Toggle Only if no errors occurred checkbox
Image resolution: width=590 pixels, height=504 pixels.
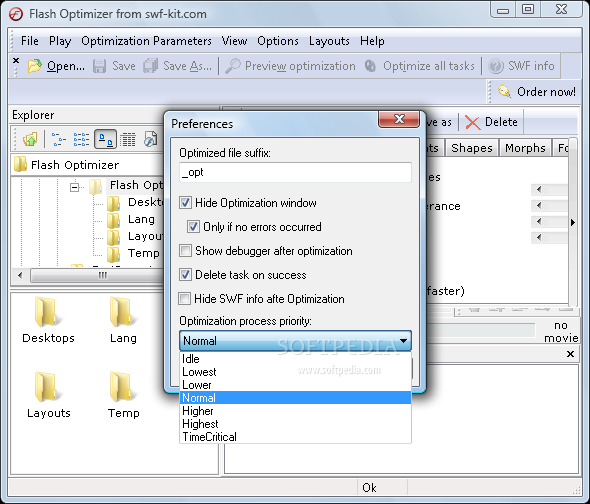tap(193, 227)
